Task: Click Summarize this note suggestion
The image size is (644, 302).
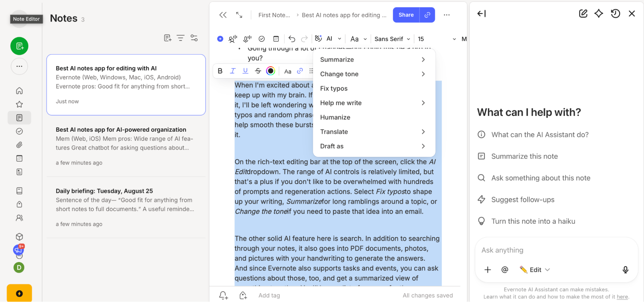Action: click(517, 156)
